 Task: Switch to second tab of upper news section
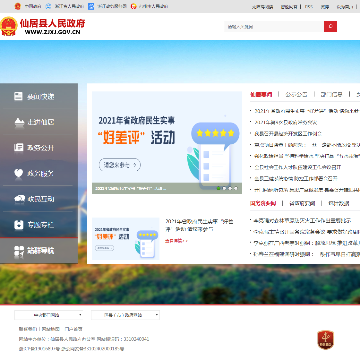296,94
